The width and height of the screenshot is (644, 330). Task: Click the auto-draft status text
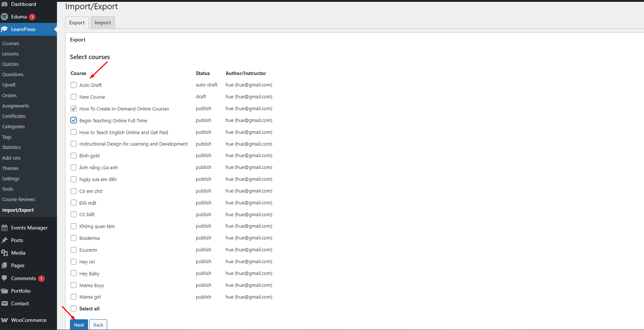[207, 85]
